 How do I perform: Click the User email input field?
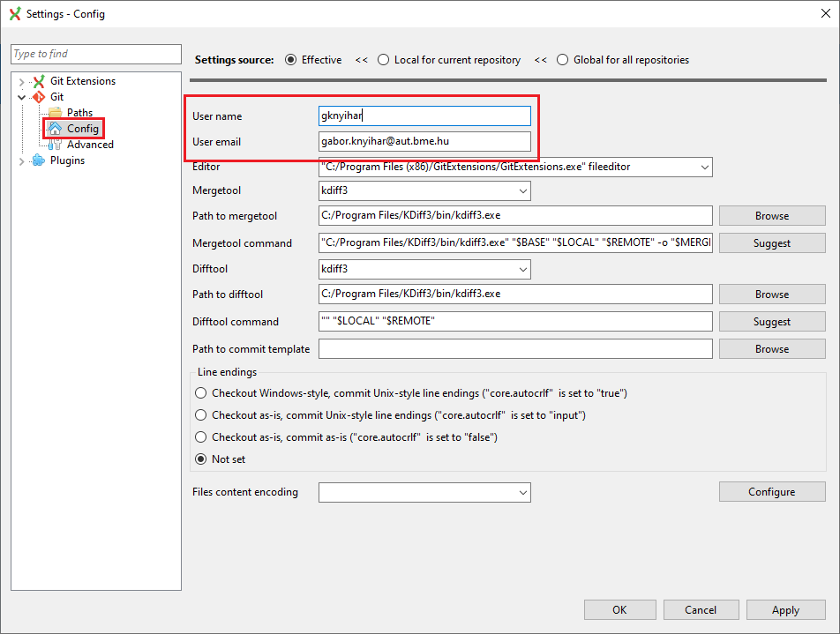tap(424, 141)
